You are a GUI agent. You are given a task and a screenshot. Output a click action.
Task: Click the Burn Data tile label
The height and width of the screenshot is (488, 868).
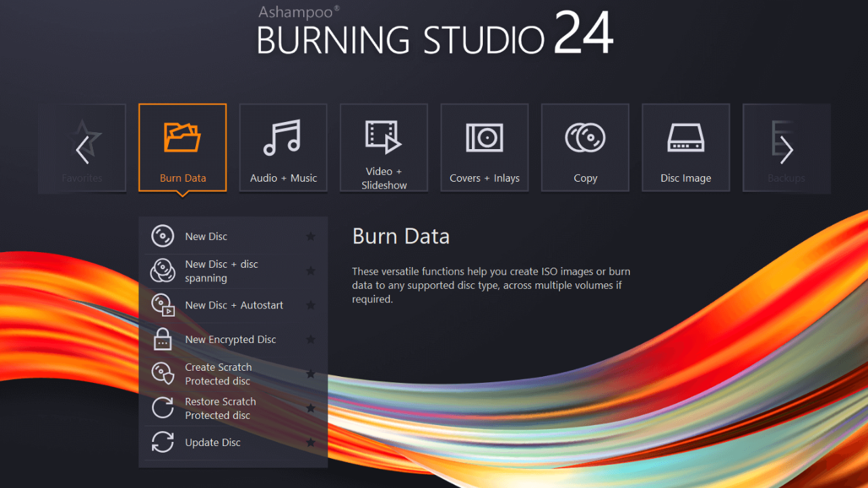click(x=183, y=178)
